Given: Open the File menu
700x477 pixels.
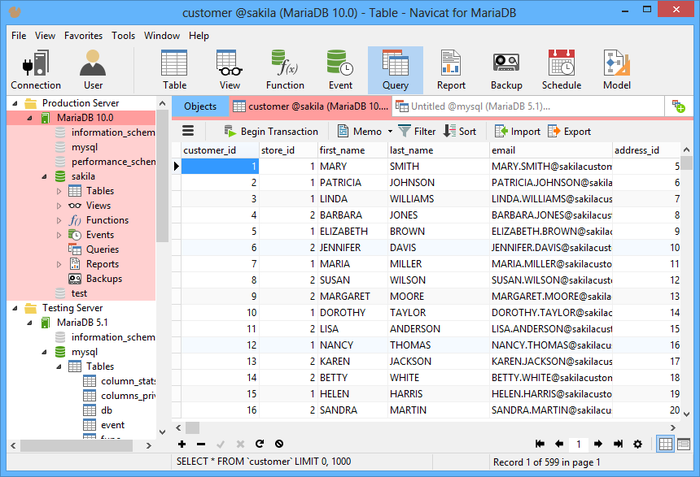Looking at the screenshot, I should [19, 35].
